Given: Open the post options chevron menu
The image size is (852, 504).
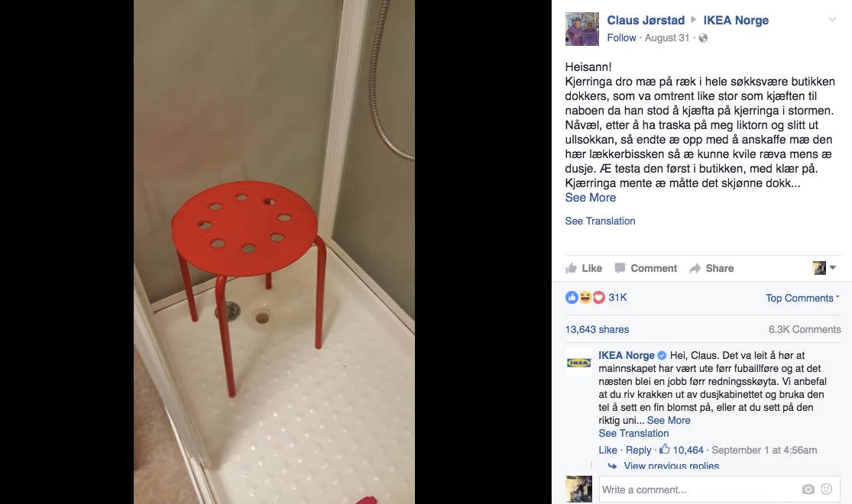Looking at the screenshot, I should coord(832,20).
